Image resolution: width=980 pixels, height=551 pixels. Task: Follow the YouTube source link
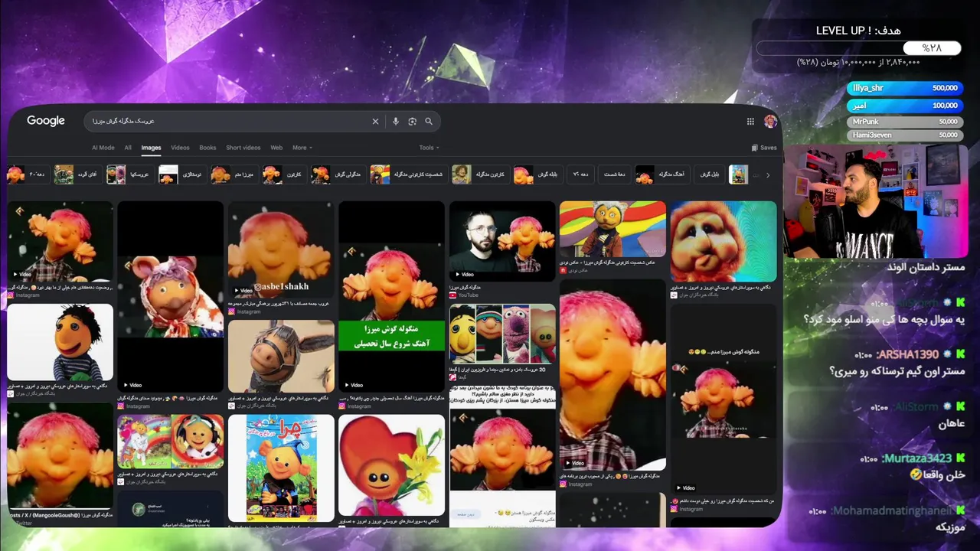468,295
